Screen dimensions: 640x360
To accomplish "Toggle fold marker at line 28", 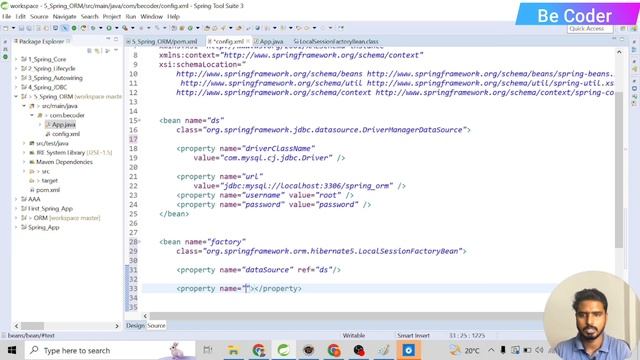I will pyautogui.click(x=139, y=242).
